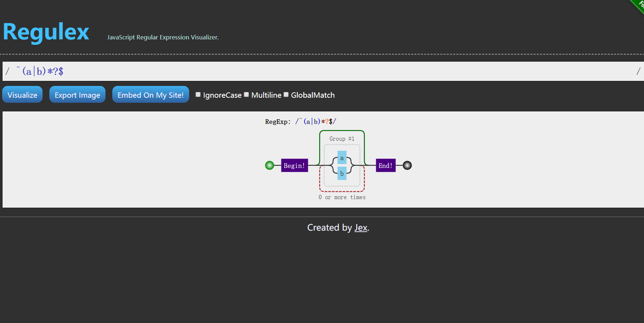Click the Group #1 label
This screenshot has height=323, width=644.
tap(342, 139)
